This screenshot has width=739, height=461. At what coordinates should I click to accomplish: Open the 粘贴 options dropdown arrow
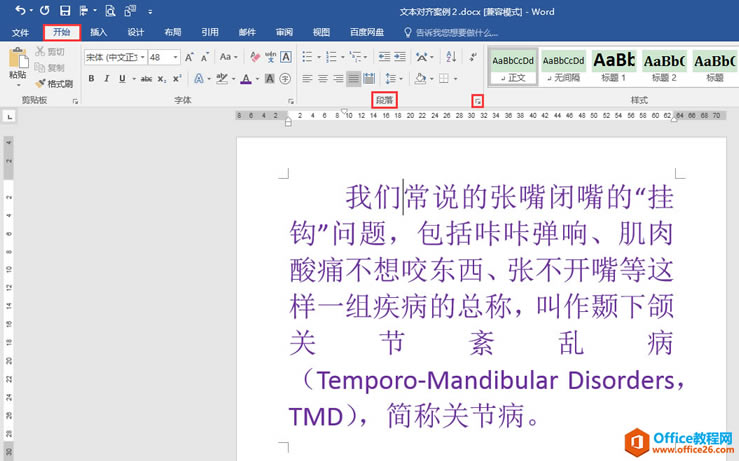pos(18,85)
